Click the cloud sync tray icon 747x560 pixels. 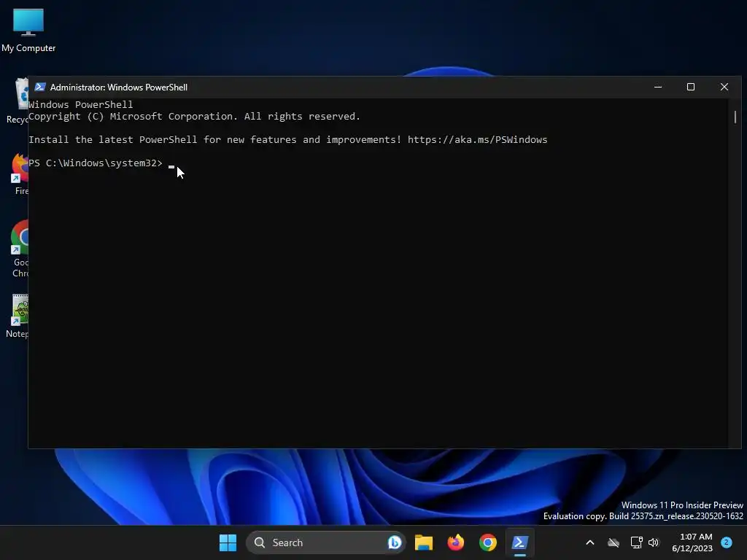[x=614, y=542]
